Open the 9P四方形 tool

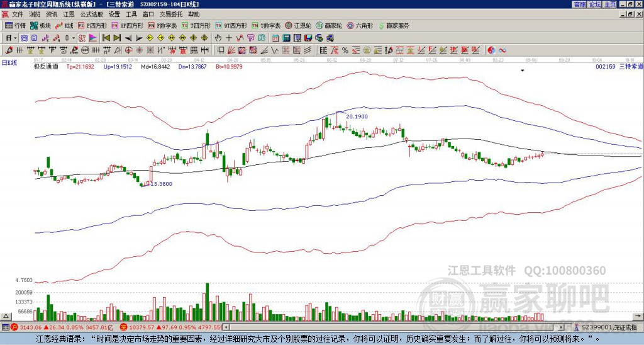127,25
